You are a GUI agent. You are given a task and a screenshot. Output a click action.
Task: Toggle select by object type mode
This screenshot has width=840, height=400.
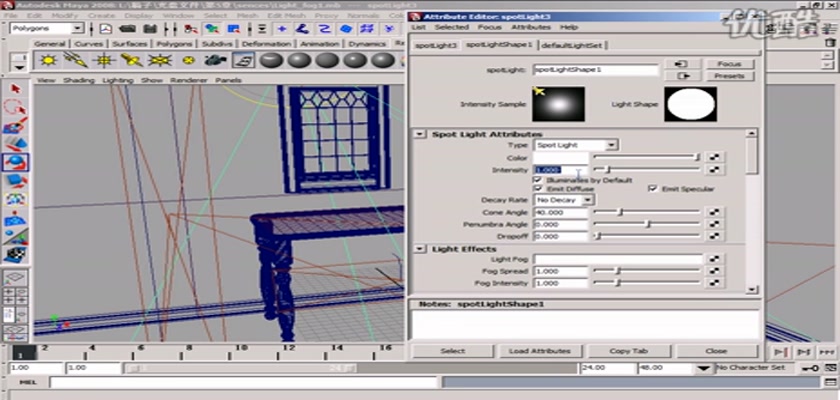tap(212, 28)
